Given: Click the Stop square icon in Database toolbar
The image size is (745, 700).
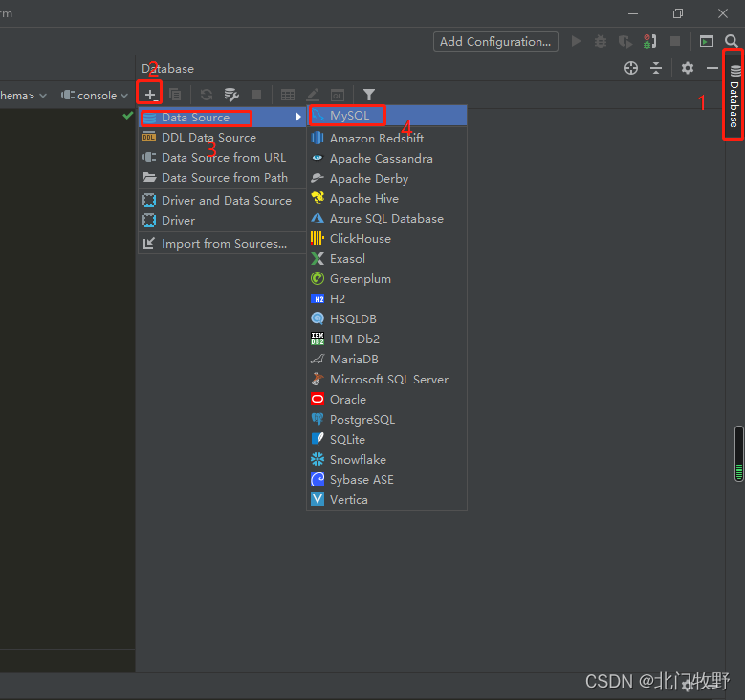Looking at the screenshot, I should (256, 95).
